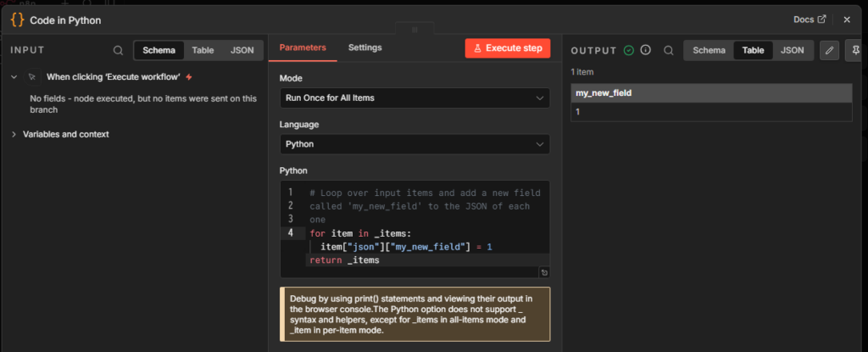Click the Code in Python braces icon
The image size is (868, 352).
(x=18, y=20)
